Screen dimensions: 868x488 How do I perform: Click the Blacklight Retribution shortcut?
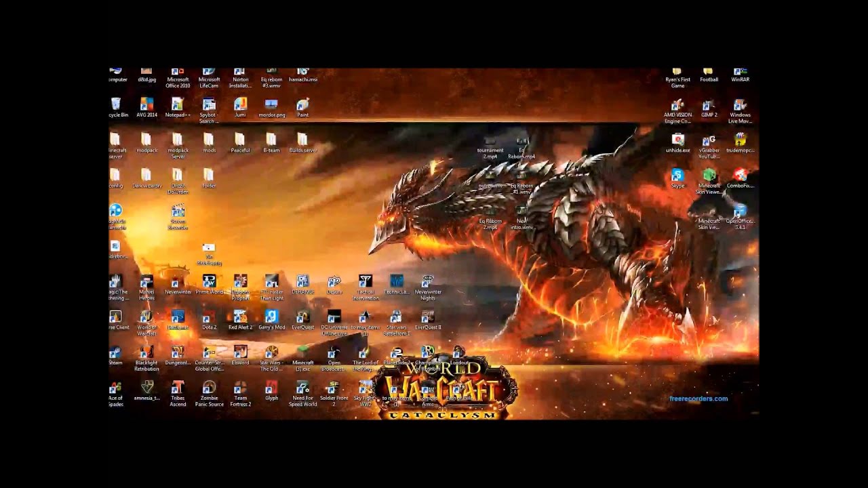[146, 358]
